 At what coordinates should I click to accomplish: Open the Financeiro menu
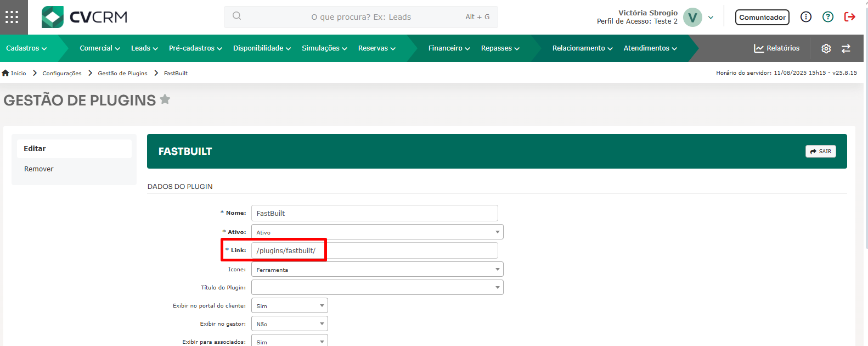click(x=449, y=48)
